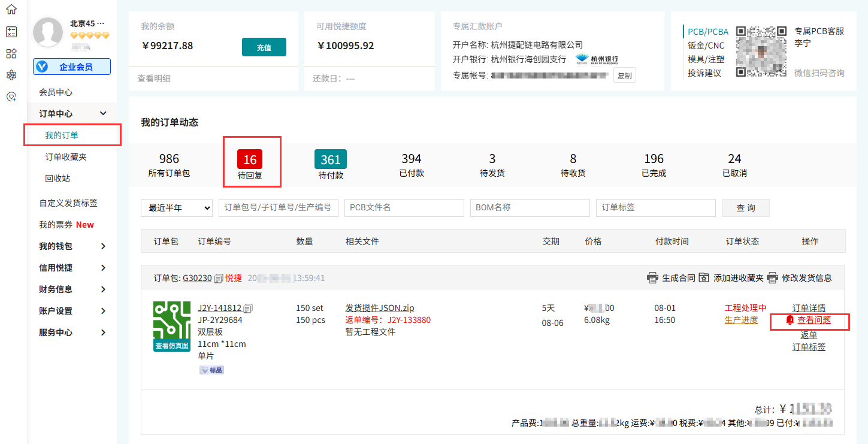Copy order package number G30230 via copy icon
The height and width of the screenshot is (444, 868).
[x=219, y=278]
